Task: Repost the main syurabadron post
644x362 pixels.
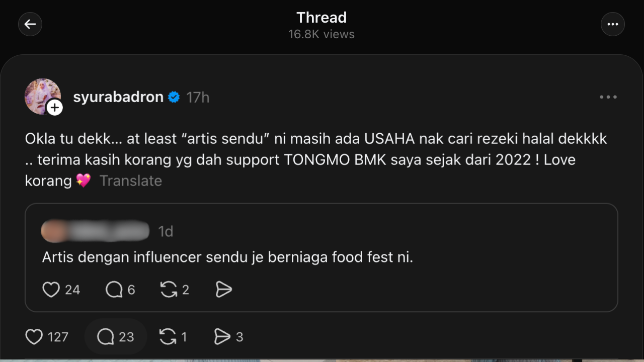Action: tap(168, 337)
